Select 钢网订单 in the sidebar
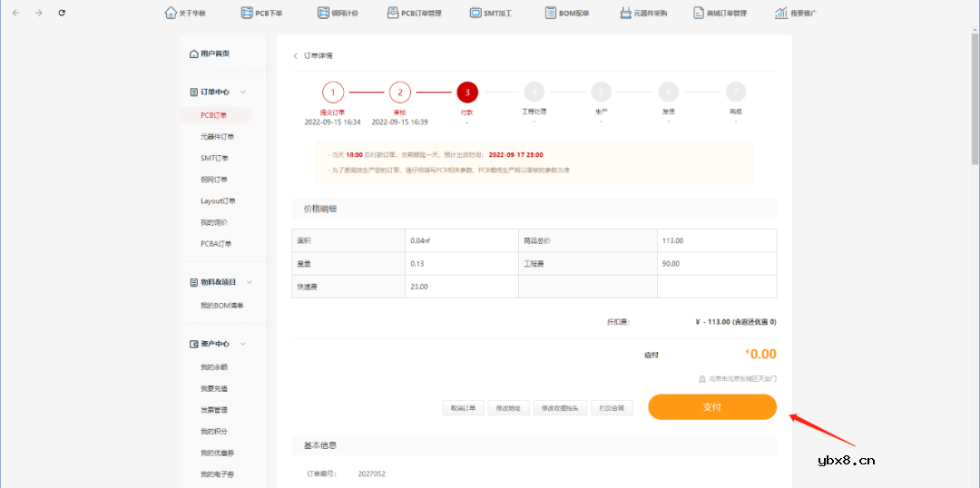Image resolution: width=980 pixels, height=488 pixels. coord(214,180)
